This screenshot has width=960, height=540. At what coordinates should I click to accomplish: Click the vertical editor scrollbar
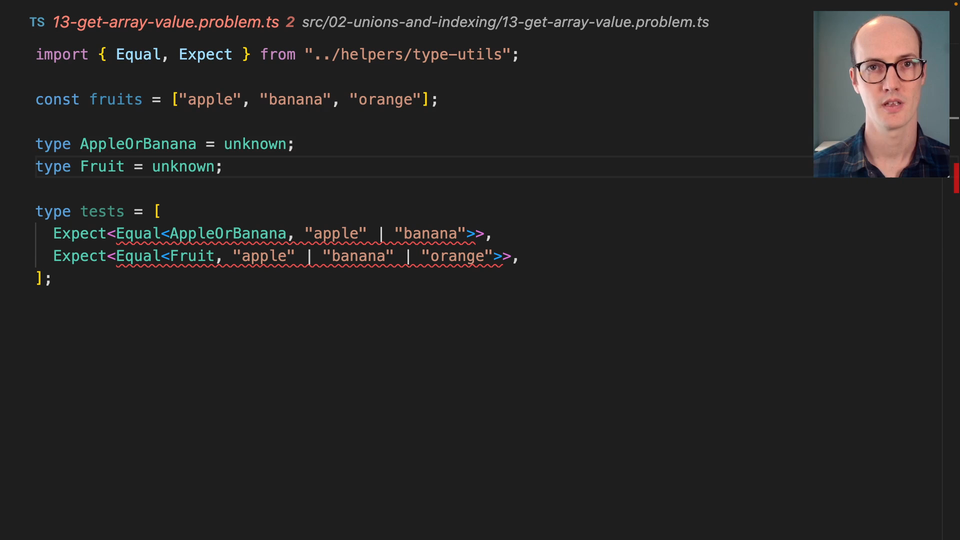coord(945,350)
